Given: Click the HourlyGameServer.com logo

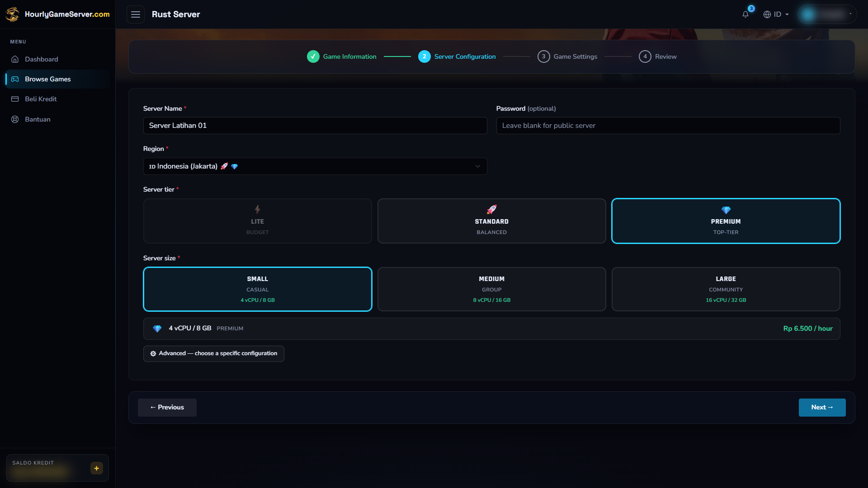Looking at the screenshot, I should [57, 14].
